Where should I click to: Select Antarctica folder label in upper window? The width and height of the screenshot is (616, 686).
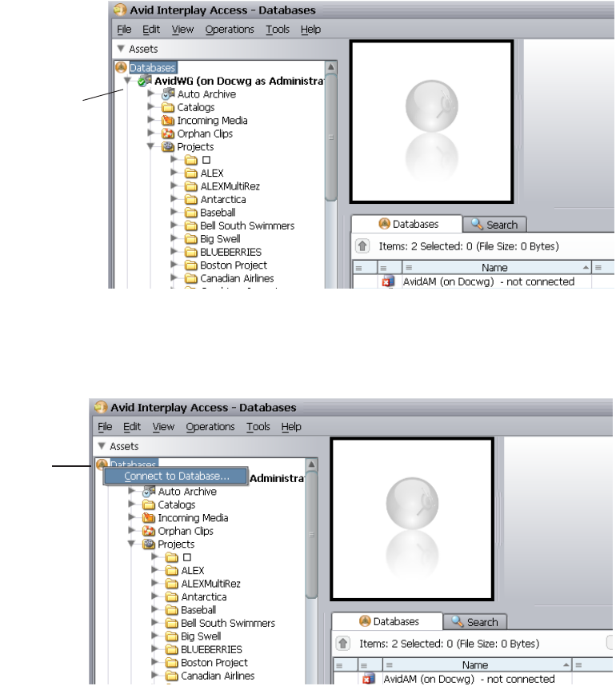tap(223, 200)
